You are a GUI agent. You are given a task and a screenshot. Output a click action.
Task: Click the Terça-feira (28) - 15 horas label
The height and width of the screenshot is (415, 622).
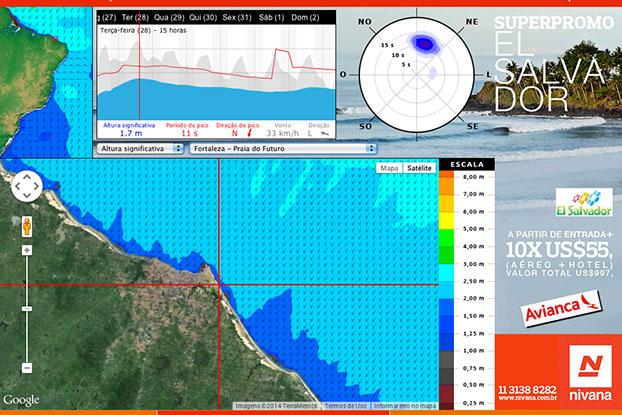(x=143, y=30)
